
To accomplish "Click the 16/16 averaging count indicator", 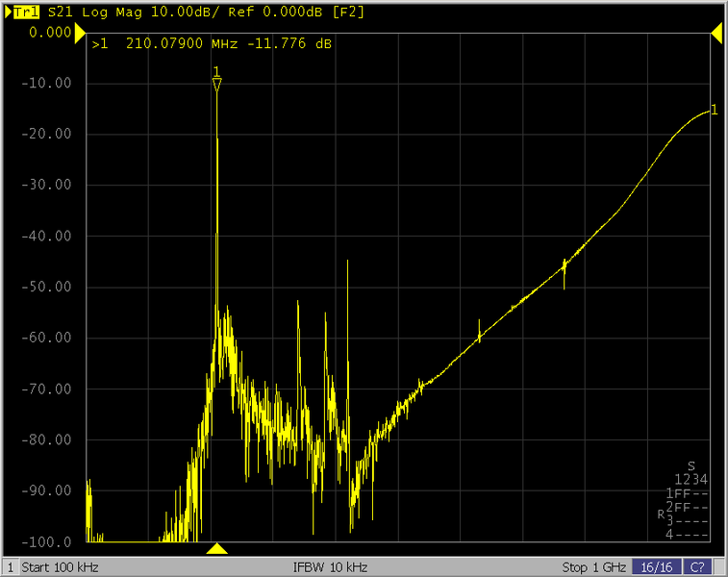I will [x=657, y=566].
